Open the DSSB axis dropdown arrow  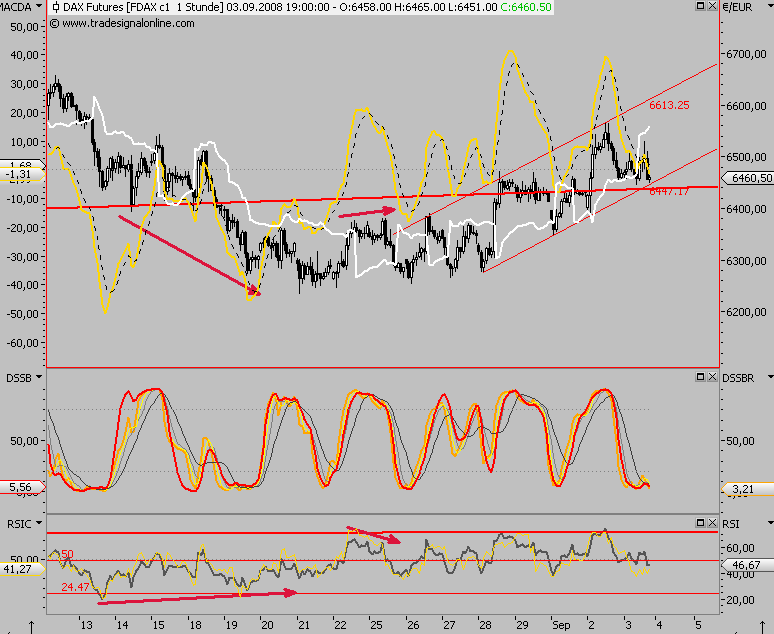pos(39,377)
